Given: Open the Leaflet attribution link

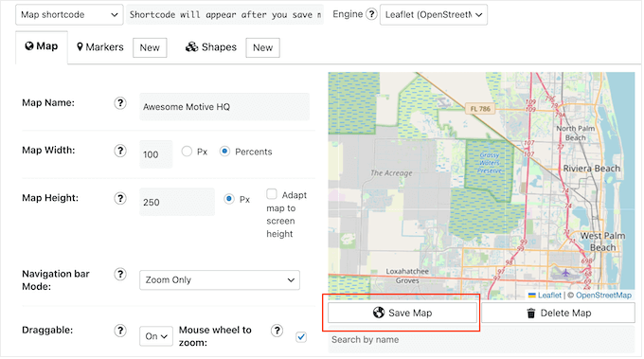Looking at the screenshot, I should coord(549,296).
